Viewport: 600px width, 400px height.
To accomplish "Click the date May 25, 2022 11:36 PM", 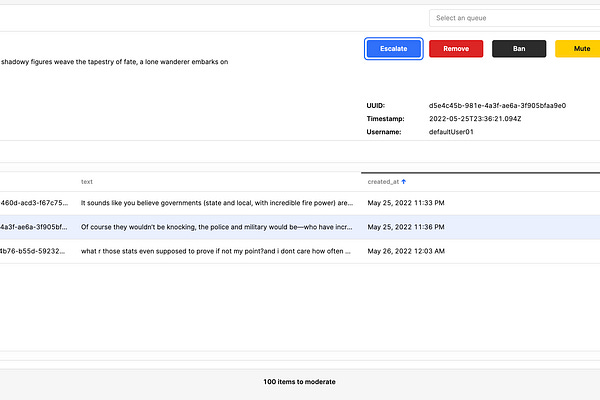I will pyautogui.click(x=406, y=227).
